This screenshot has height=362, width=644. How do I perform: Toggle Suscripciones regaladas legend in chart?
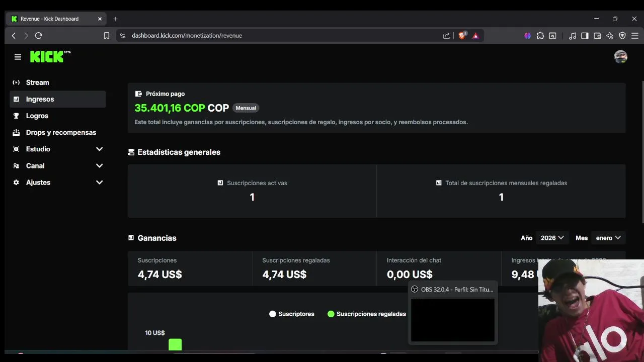(x=367, y=314)
